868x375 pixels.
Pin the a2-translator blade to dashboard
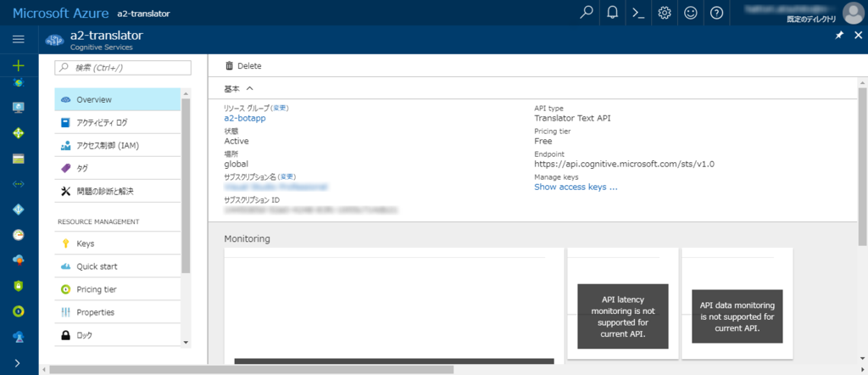pyautogui.click(x=839, y=35)
